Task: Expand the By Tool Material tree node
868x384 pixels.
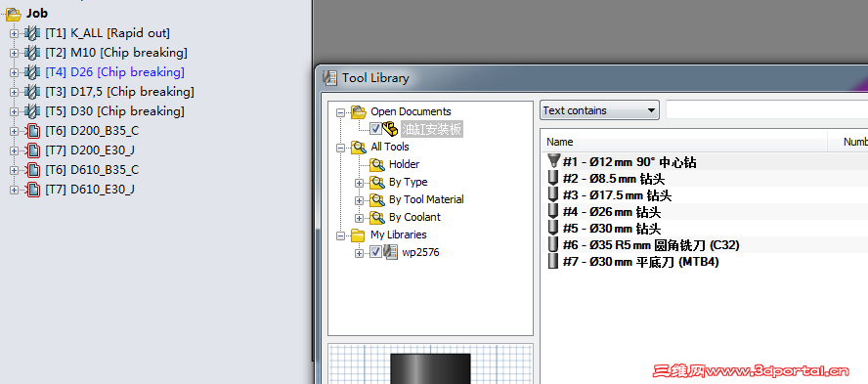Action: [359, 200]
